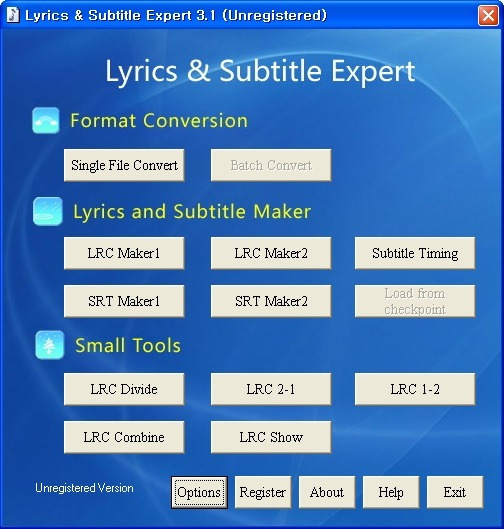
Task: Open the LRC 1-2 tool
Action: pos(415,389)
